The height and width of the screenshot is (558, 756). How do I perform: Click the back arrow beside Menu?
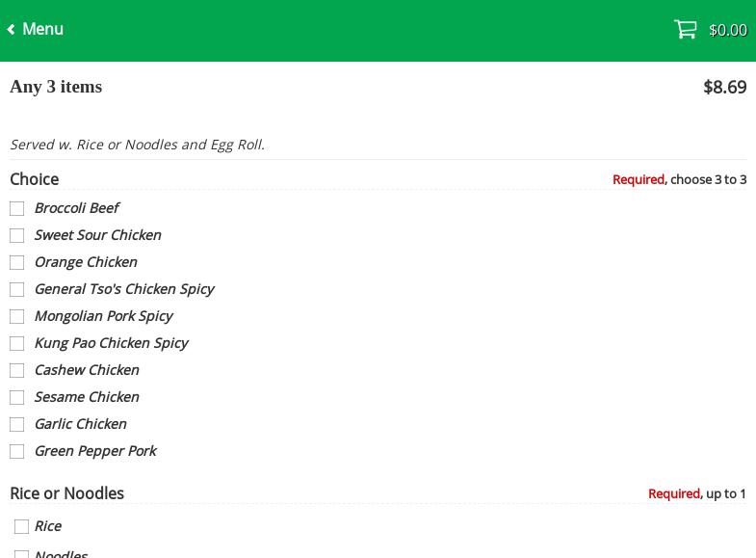click(x=12, y=30)
